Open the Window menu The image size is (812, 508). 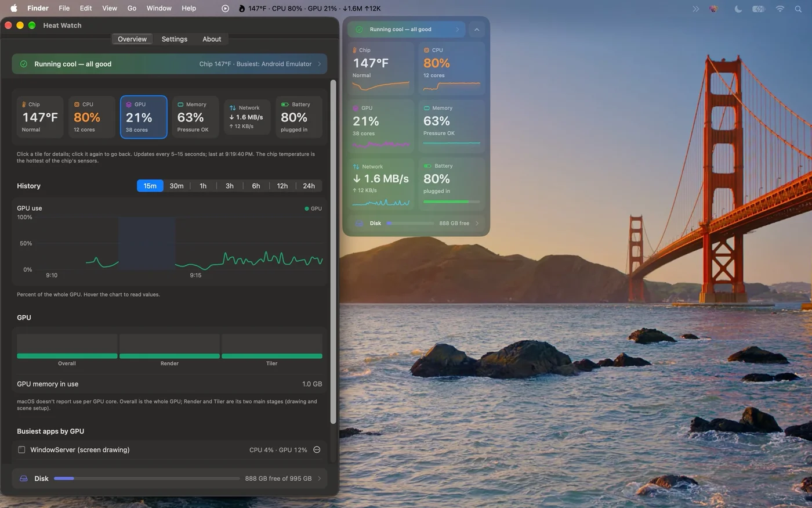tap(159, 8)
